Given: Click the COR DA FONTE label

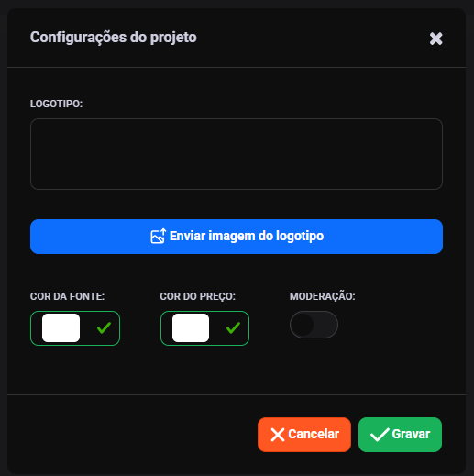Looking at the screenshot, I should (x=67, y=296).
